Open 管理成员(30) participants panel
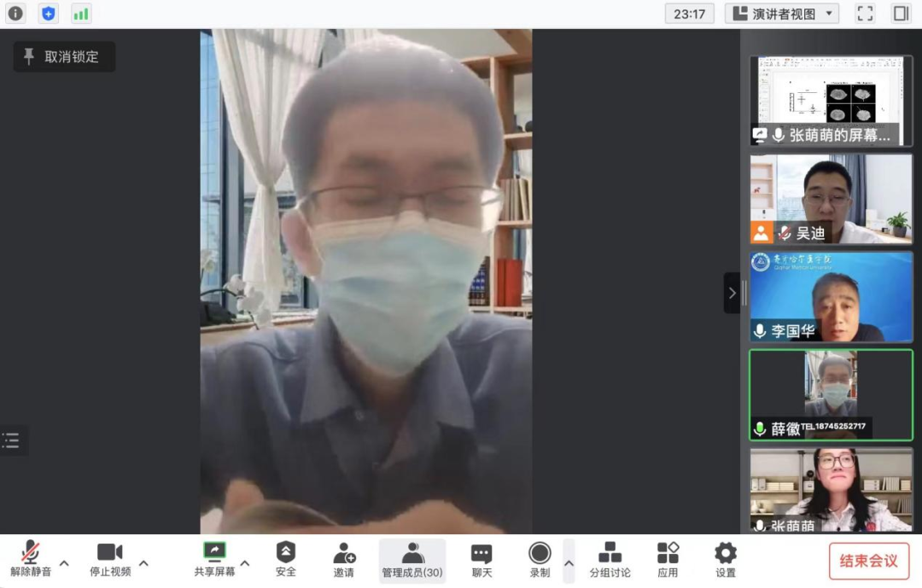Screen dimensions: 922x588 pyautogui.click(x=412, y=559)
